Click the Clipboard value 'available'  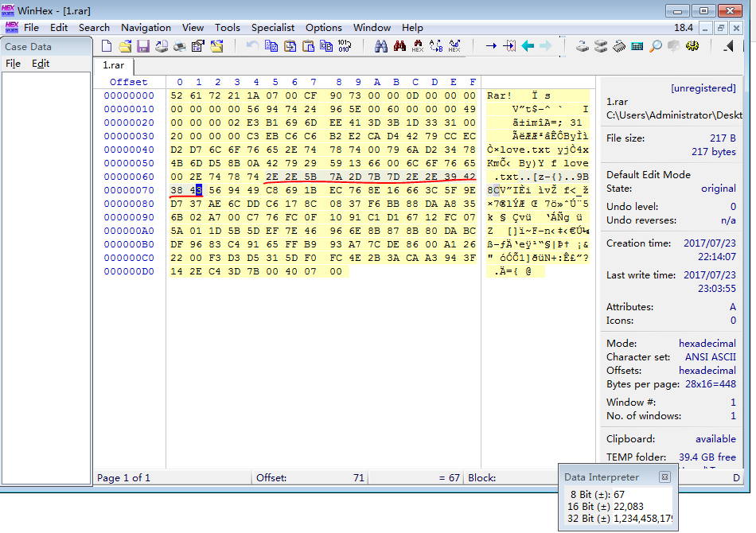click(715, 439)
